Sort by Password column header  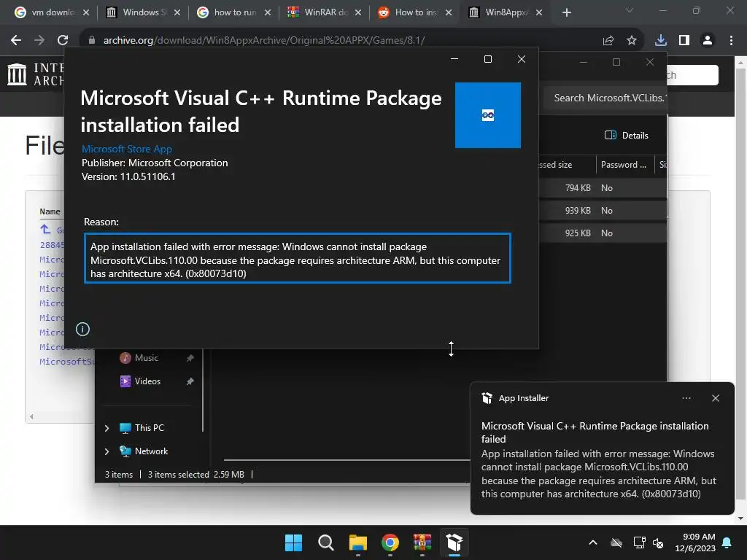pos(624,165)
